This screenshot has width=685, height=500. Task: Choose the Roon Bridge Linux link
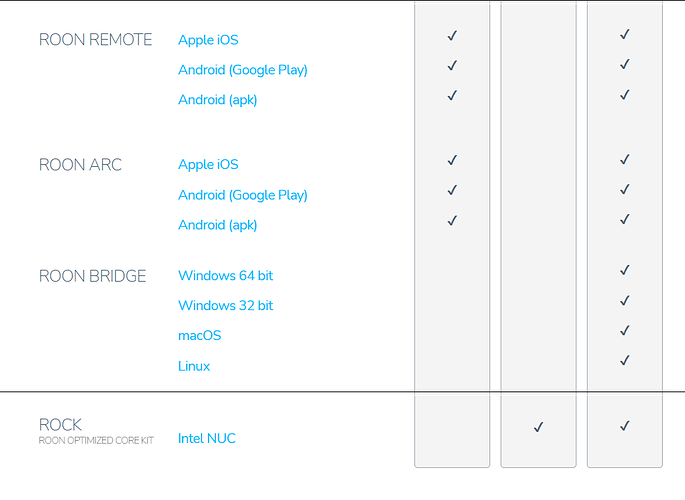pos(194,366)
